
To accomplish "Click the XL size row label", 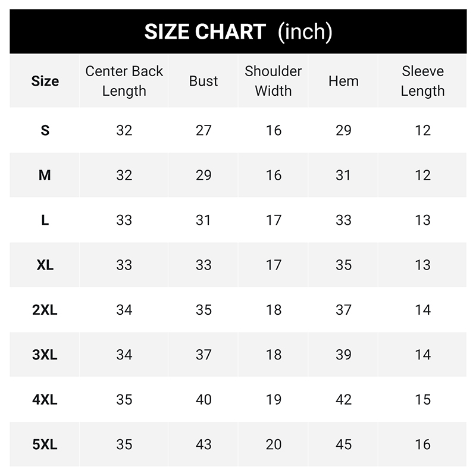I will [x=45, y=265].
